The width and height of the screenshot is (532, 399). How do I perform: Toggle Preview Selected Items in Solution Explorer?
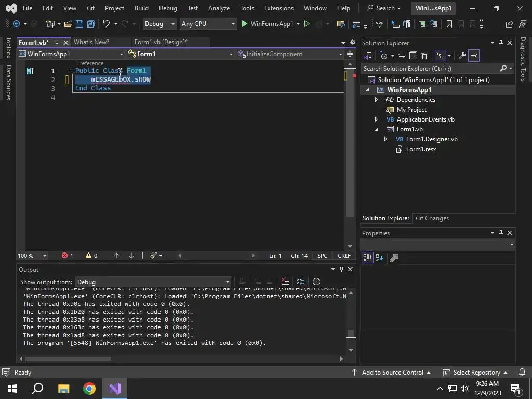[x=474, y=56]
